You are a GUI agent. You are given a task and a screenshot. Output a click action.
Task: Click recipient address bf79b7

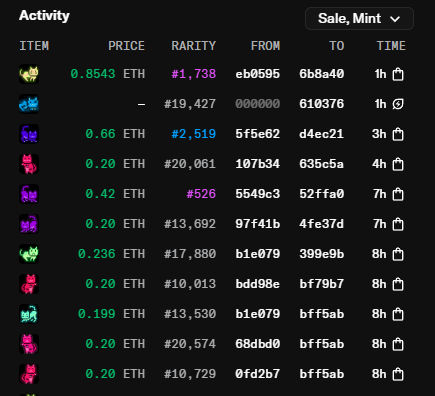[322, 284]
